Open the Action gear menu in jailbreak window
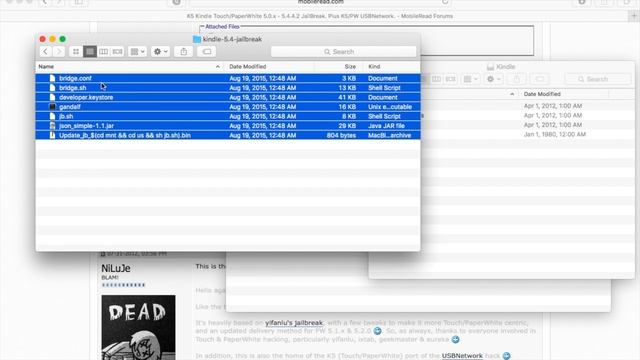 coord(160,52)
